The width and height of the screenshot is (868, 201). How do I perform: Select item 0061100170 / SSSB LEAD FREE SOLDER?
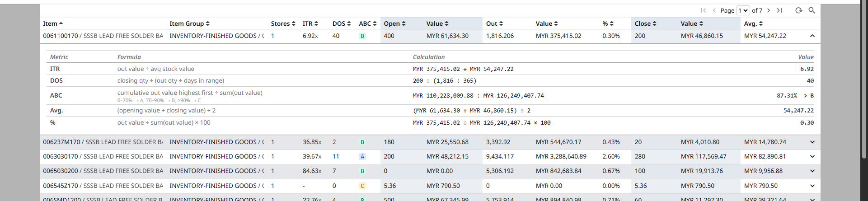click(x=103, y=36)
